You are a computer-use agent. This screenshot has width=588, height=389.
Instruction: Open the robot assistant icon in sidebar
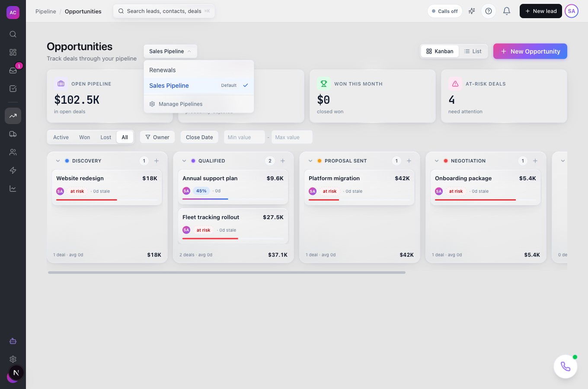[13, 341]
